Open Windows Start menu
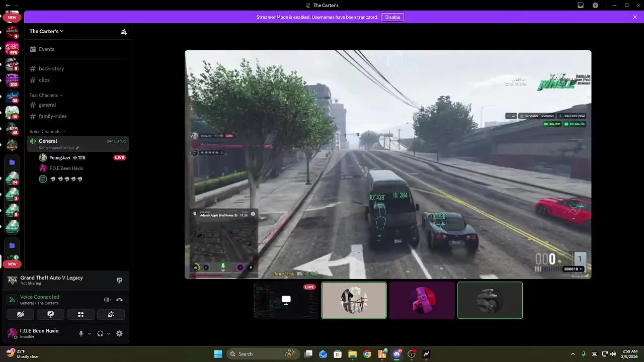 tap(218, 354)
